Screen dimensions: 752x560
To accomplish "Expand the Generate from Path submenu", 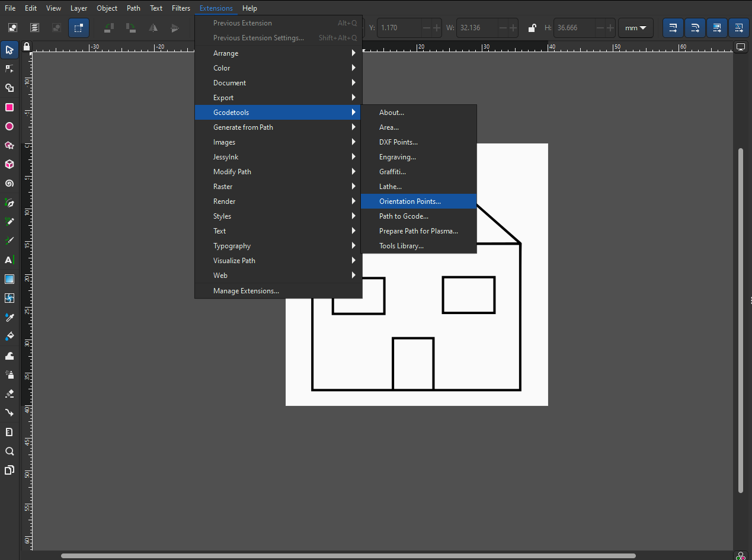I will (x=278, y=127).
